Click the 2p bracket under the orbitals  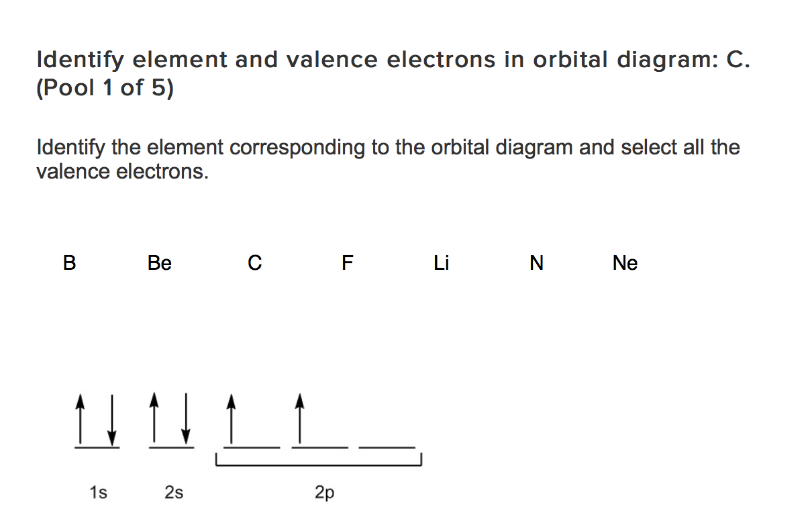coord(318,461)
